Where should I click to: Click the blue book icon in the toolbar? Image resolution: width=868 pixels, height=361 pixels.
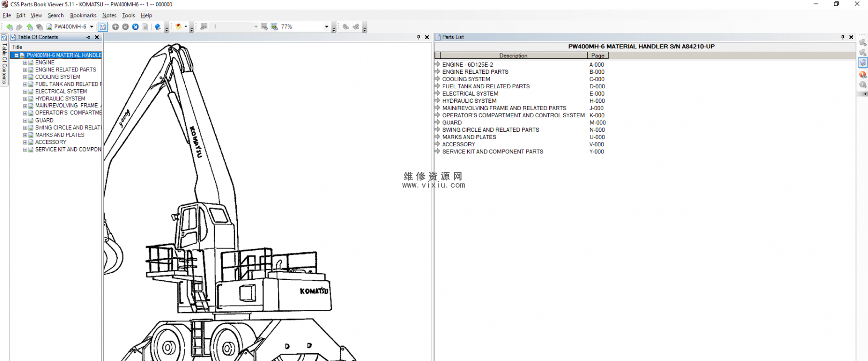point(158,27)
